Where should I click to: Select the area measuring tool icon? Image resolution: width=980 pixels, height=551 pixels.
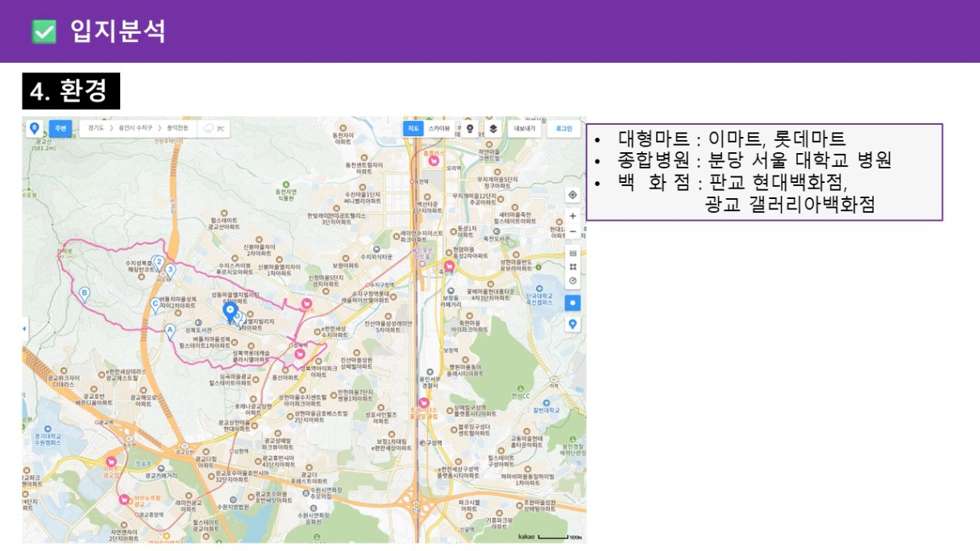click(572, 267)
